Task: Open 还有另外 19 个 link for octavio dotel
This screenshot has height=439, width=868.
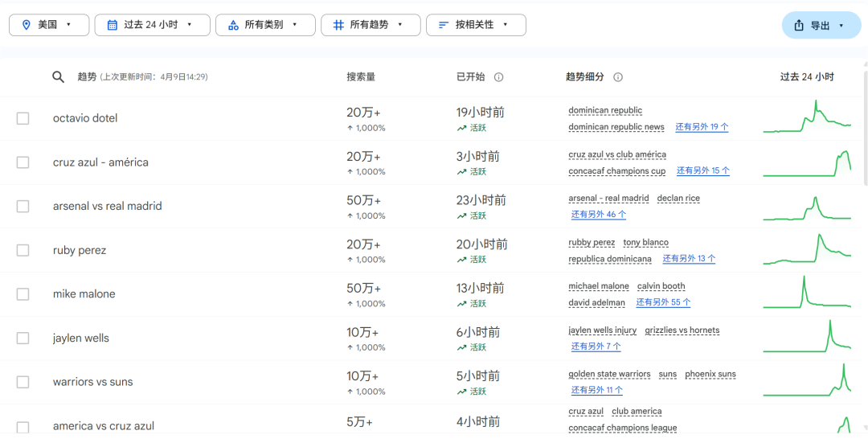Action: 702,127
